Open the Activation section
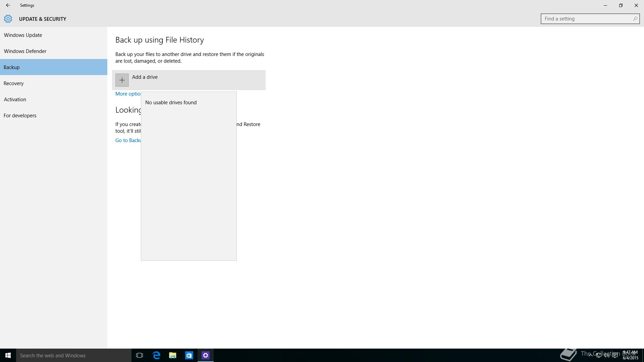 (15, 100)
